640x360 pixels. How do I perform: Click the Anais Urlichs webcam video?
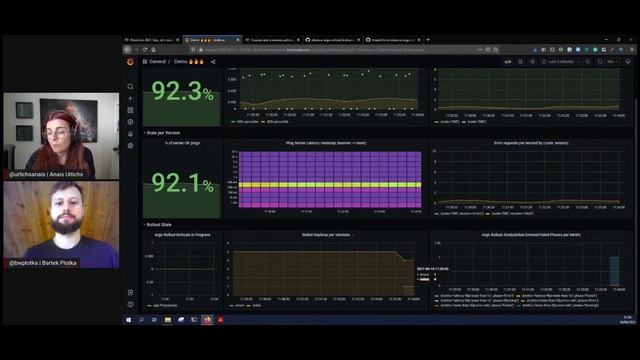61,136
